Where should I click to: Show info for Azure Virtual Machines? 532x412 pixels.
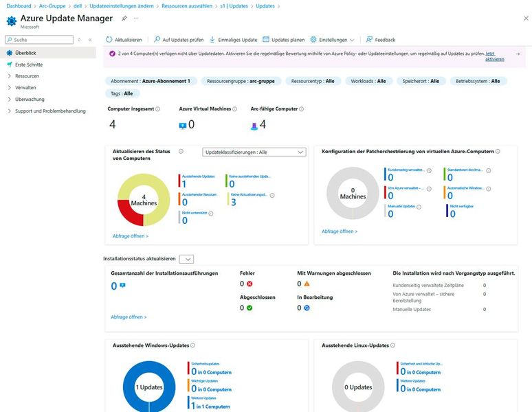pos(234,109)
